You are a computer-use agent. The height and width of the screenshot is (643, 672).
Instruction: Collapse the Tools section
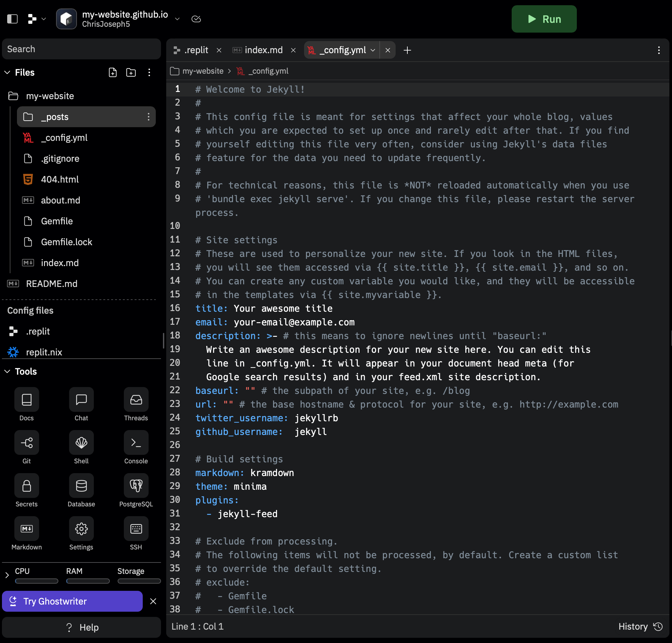pos(7,371)
